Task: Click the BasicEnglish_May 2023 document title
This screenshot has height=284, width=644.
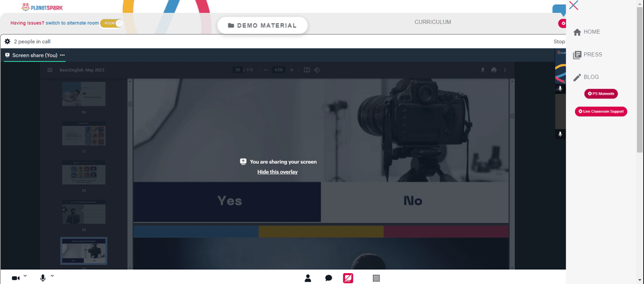Action: click(82, 70)
